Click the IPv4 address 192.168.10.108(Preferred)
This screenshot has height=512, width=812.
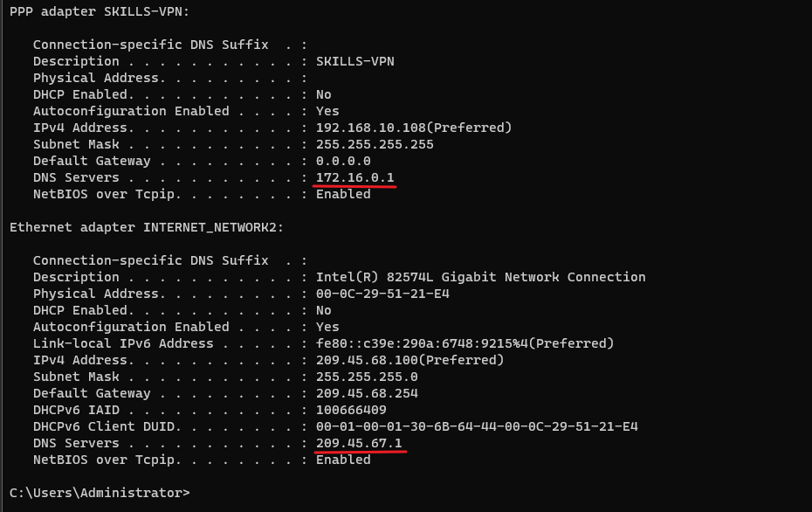(x=414, y=128)
